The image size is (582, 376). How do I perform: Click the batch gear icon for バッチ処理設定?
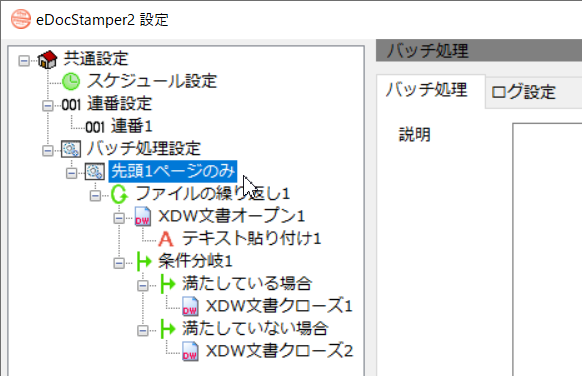[71, 149]
